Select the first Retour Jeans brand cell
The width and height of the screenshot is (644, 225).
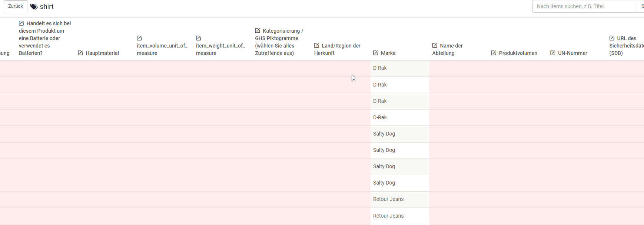[400, 199]
